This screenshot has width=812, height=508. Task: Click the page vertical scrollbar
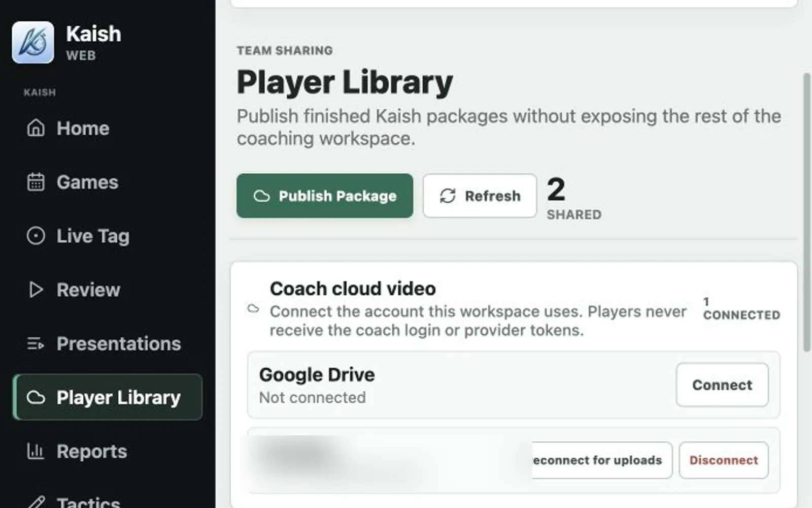[x=806, y=212]
